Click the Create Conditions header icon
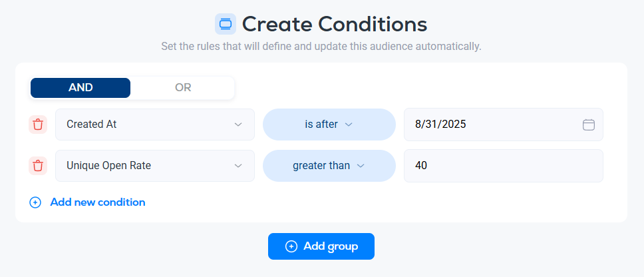 226,25
